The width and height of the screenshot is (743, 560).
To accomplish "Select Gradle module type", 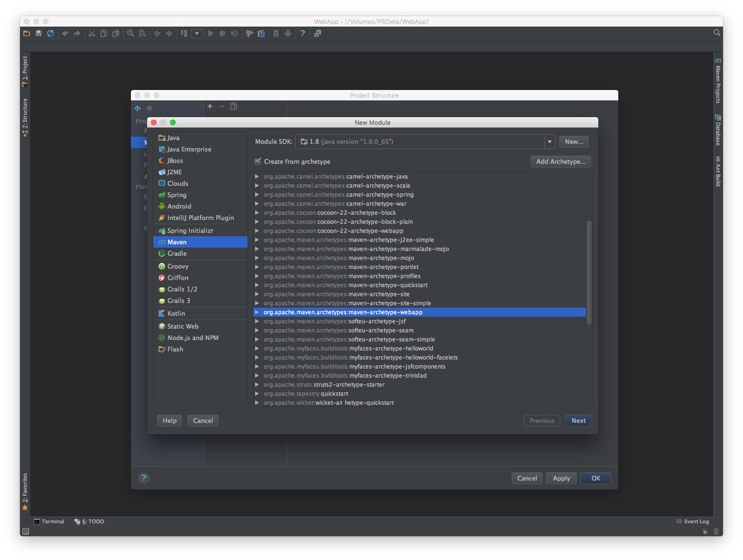I will [200, 253].
